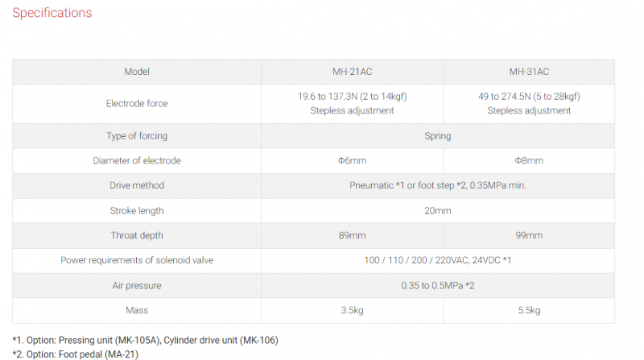Select the 89mm throat depth cell
The width and height of the screenshot is (644, 360).
(x=352, y=235)
